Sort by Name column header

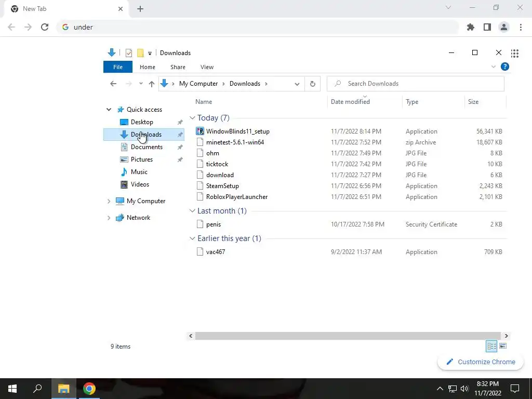(x=204, y=101)
